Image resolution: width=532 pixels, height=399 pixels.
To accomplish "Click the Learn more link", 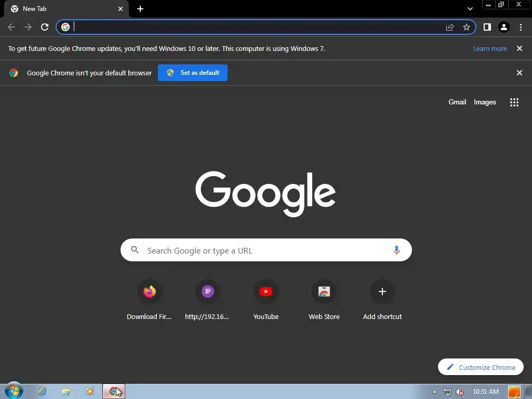I will coord(490,48).
